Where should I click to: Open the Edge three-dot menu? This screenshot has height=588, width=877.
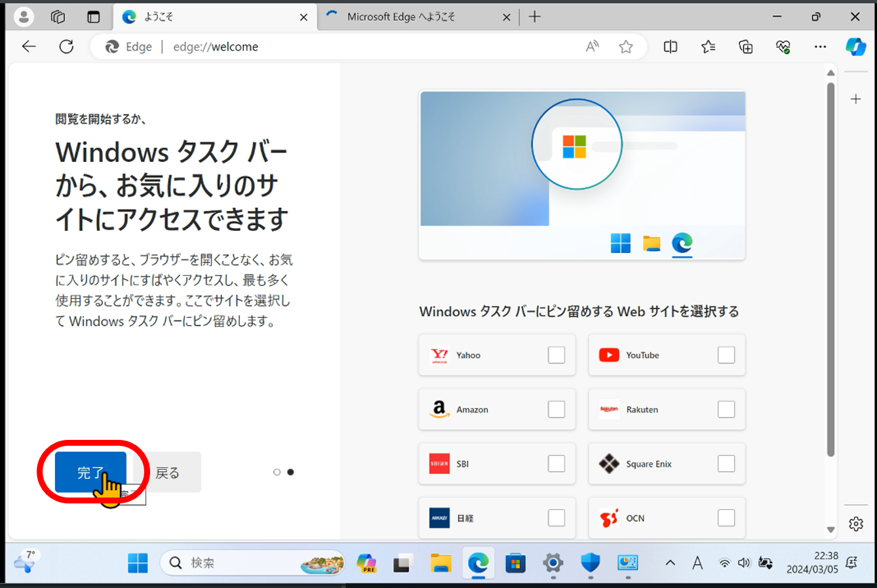820,47
